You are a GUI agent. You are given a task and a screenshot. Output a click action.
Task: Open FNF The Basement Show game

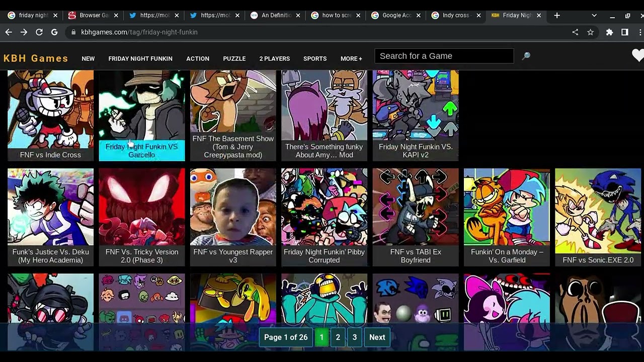tap(233, 116)
